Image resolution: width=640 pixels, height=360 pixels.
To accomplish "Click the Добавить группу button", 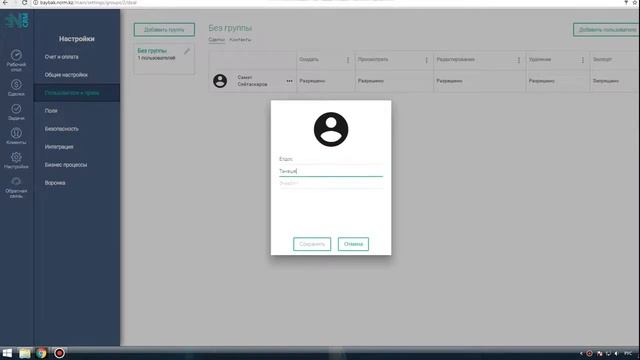I will (x=164, y=29).
